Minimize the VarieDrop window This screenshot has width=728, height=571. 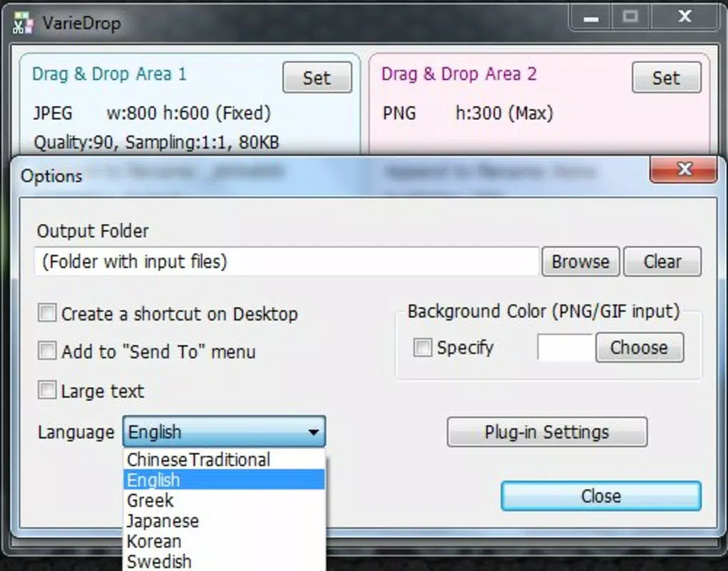(590, 18)
